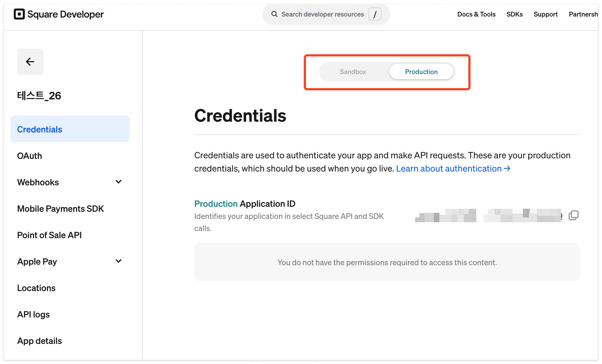Click the Square logo icon

tap(19, 14)
